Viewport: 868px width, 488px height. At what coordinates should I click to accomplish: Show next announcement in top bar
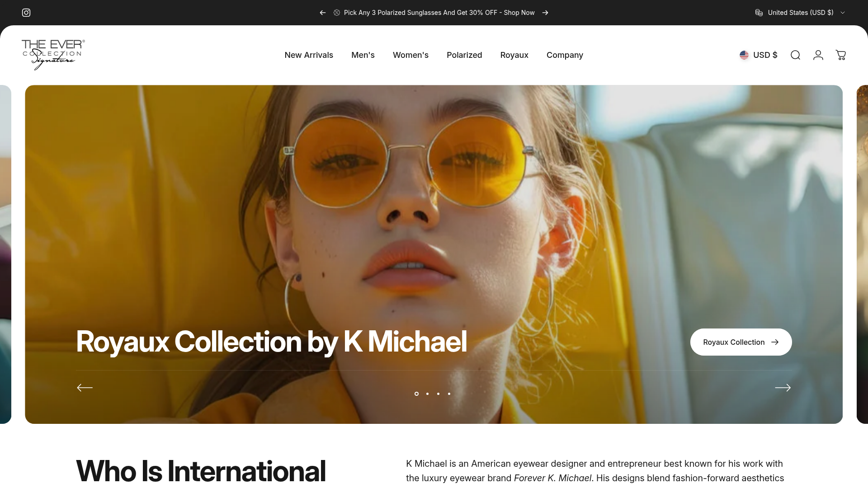pyautogui.click(x=545, y=13)
